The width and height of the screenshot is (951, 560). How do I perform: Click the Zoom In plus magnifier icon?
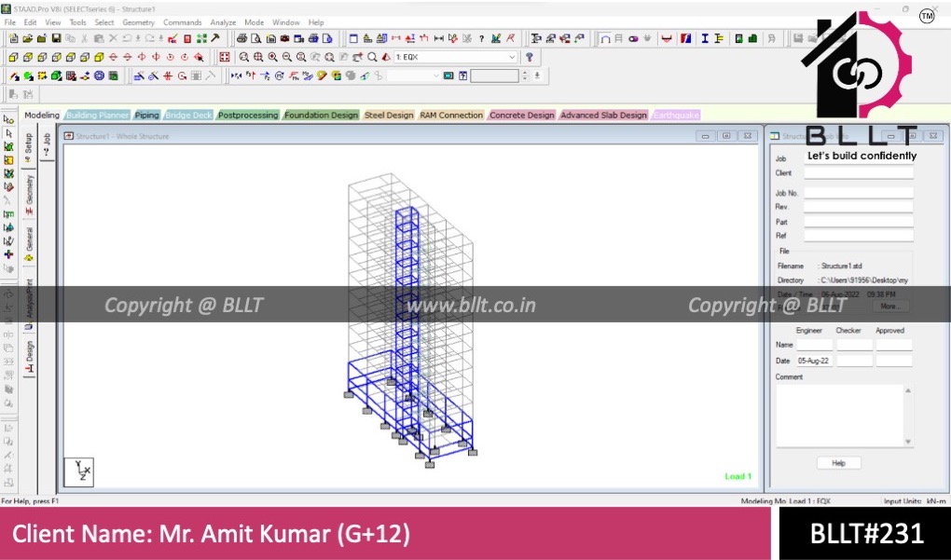coord(272,57)
